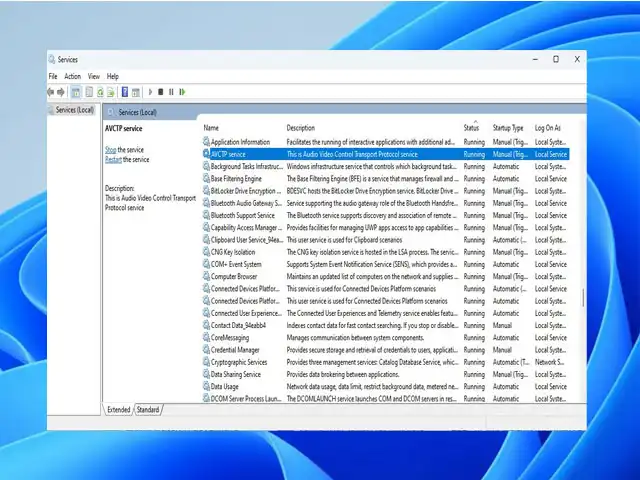Click the gear icon of Data Sharing Service
The height and width of the screenshot is (480, 640).
pos(207,374)
